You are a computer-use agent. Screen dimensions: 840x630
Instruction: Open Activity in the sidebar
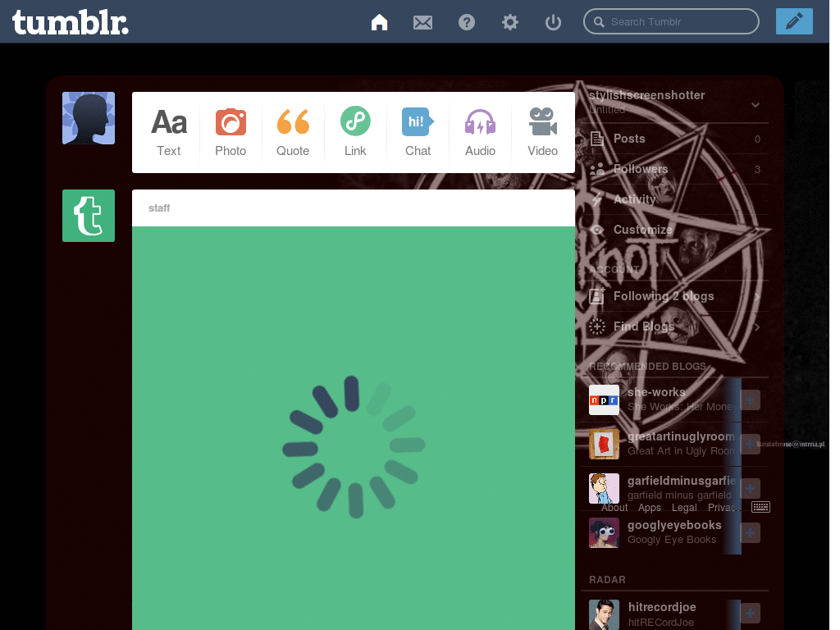coord(674,199)
